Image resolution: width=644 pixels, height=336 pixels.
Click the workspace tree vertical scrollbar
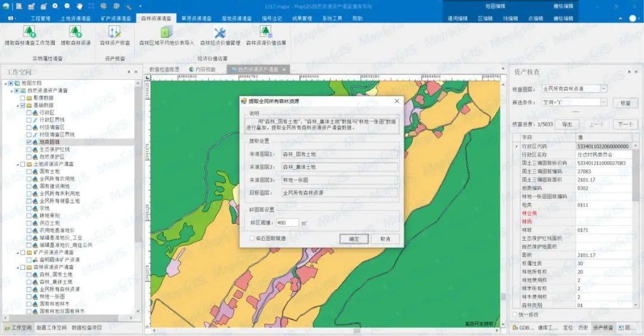138,164
